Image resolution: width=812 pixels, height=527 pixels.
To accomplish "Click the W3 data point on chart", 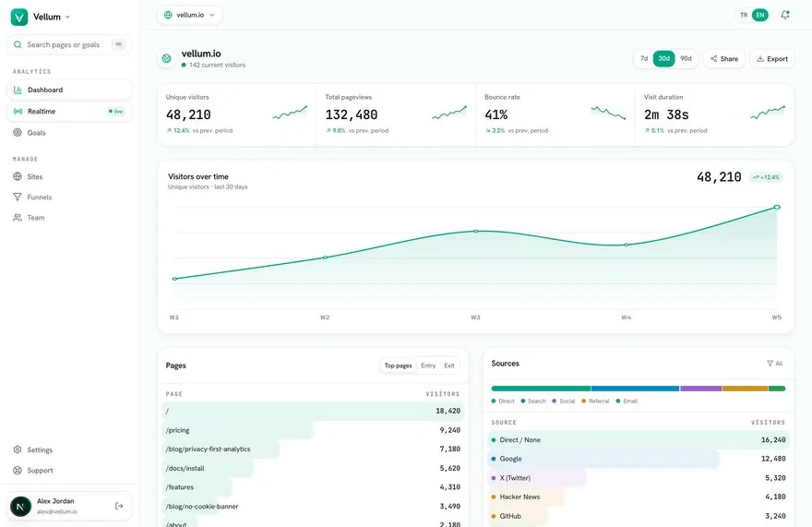I will (x=476, y=231).
